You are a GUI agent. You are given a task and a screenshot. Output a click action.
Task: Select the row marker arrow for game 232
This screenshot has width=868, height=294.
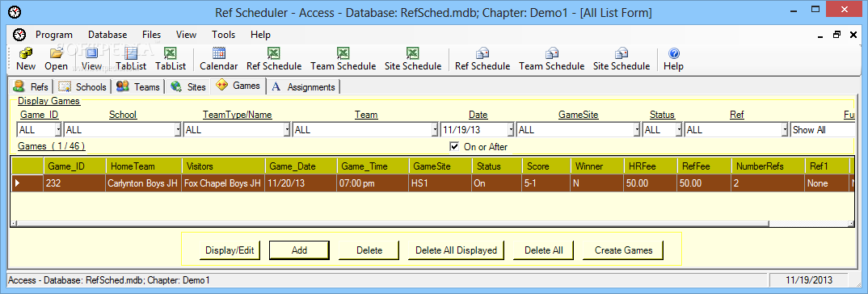coord(27,183)
